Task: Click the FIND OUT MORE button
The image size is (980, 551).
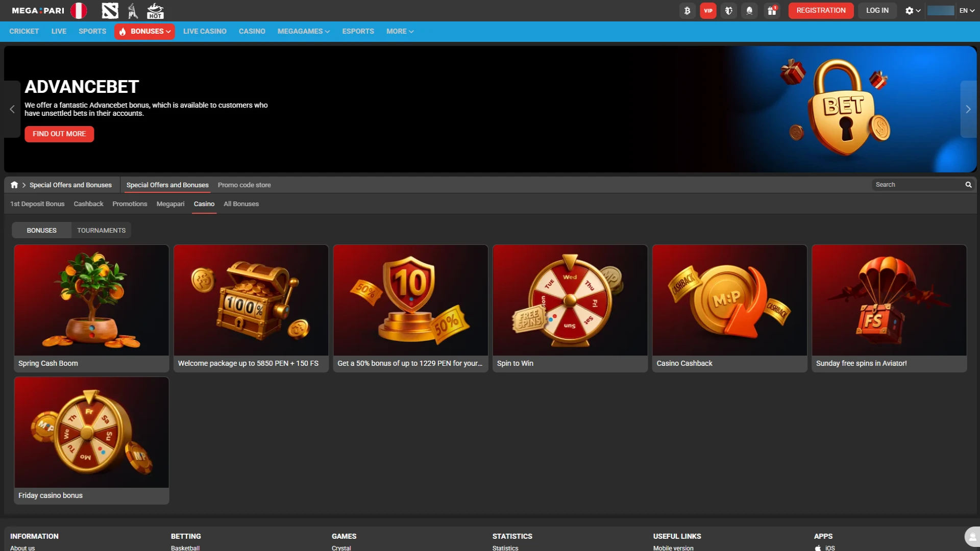Action: (x=59, y=134)
